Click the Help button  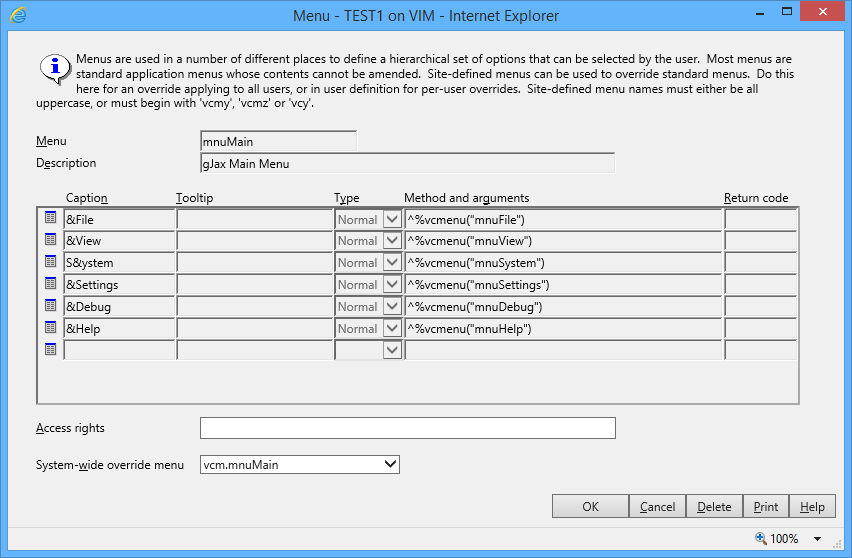812,507
